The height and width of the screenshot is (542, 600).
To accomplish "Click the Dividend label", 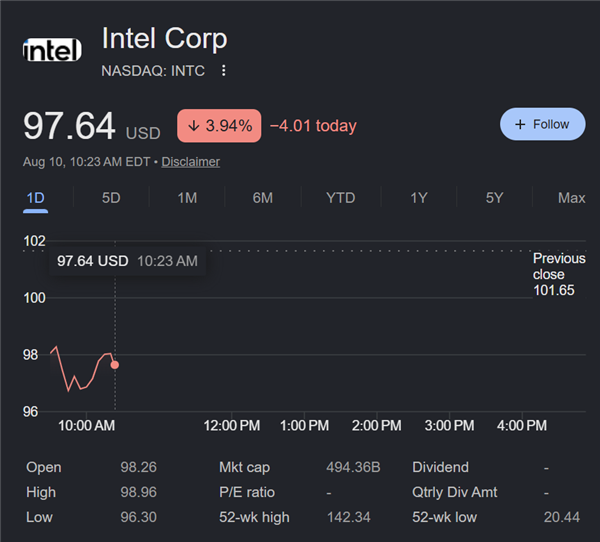I will (440, 467).
